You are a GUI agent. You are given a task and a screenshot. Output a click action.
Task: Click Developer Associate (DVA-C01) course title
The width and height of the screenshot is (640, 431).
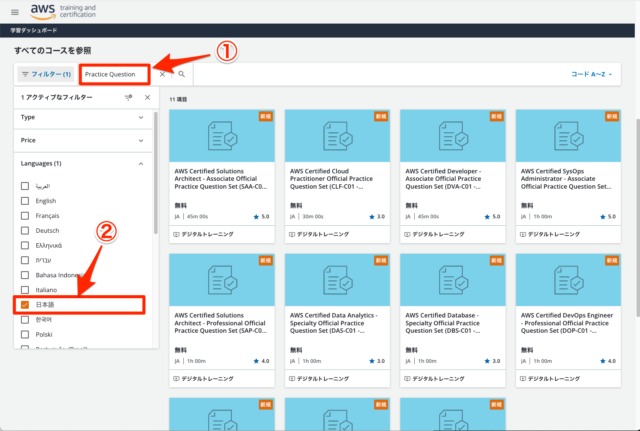(x=443, y=179)
